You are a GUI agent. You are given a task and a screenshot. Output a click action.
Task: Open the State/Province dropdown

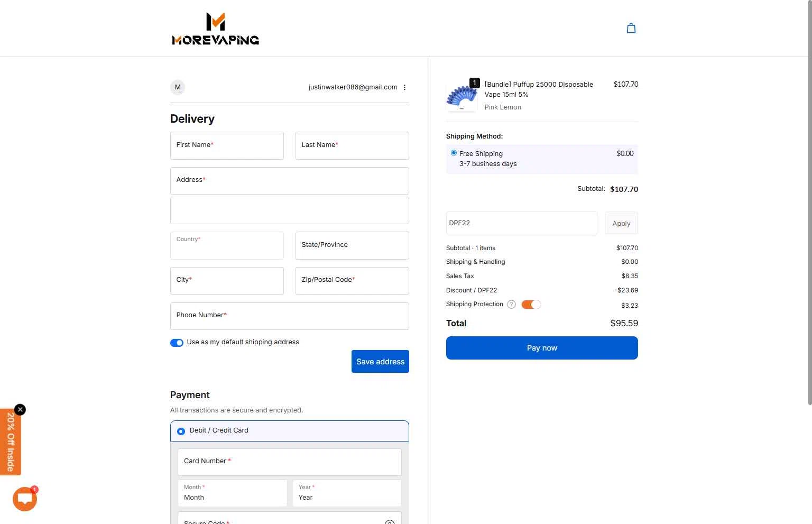tap(352, 245)
